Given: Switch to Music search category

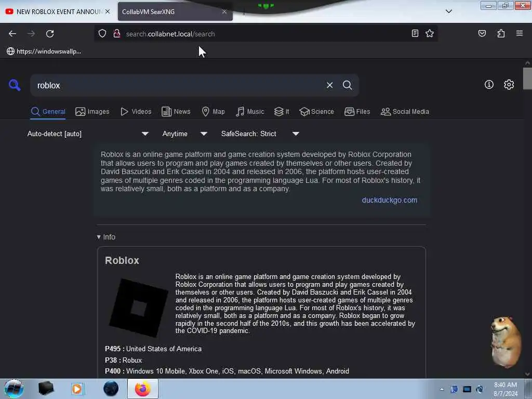Looking at the screenshot, I should (x=250, y=112).
